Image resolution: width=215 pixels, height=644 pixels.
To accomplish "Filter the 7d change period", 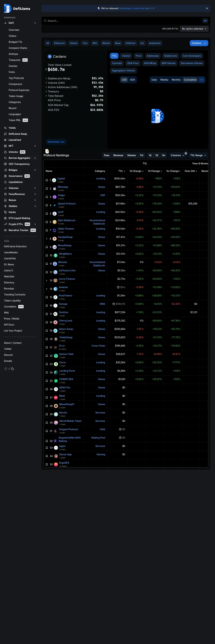I will [x=157, y=155].
